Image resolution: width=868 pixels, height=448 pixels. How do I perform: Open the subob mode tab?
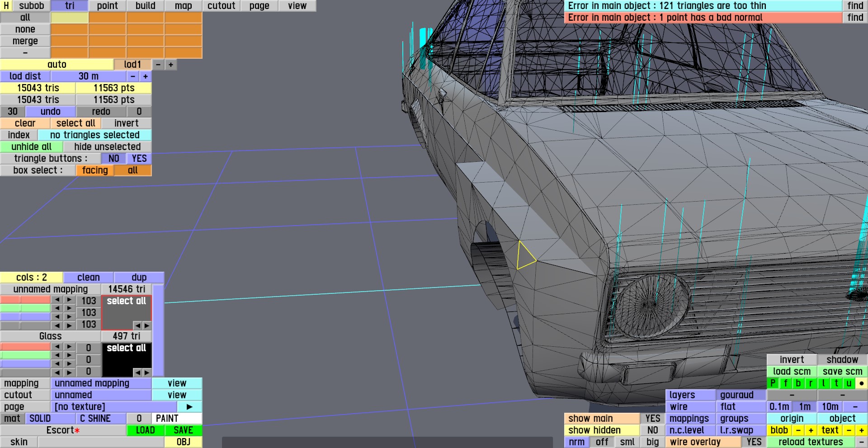coord(32,6)
